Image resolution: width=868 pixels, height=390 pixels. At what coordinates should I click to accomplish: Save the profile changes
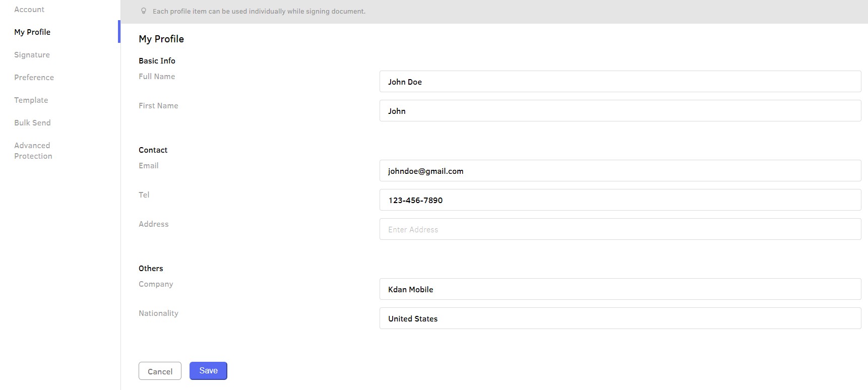[208, 371]
